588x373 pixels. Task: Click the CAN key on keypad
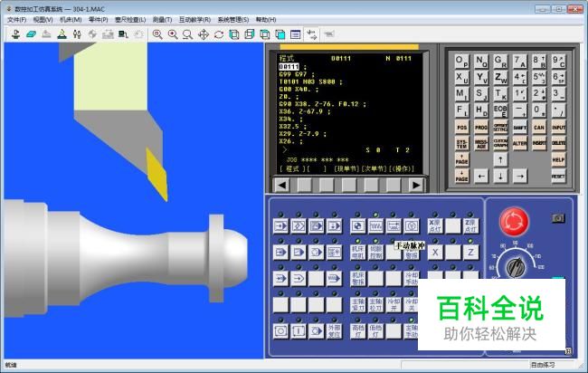click(539, 128)
